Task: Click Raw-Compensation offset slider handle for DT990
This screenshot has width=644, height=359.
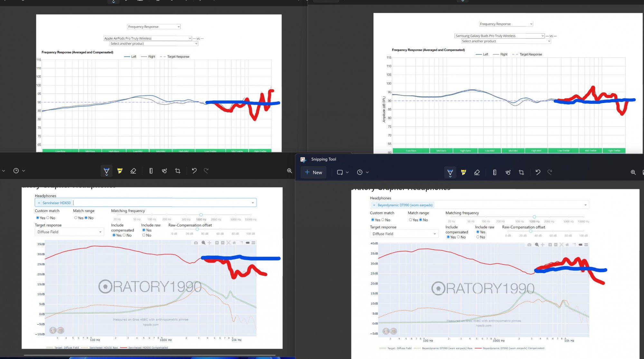Action: [x=531, y=231]
